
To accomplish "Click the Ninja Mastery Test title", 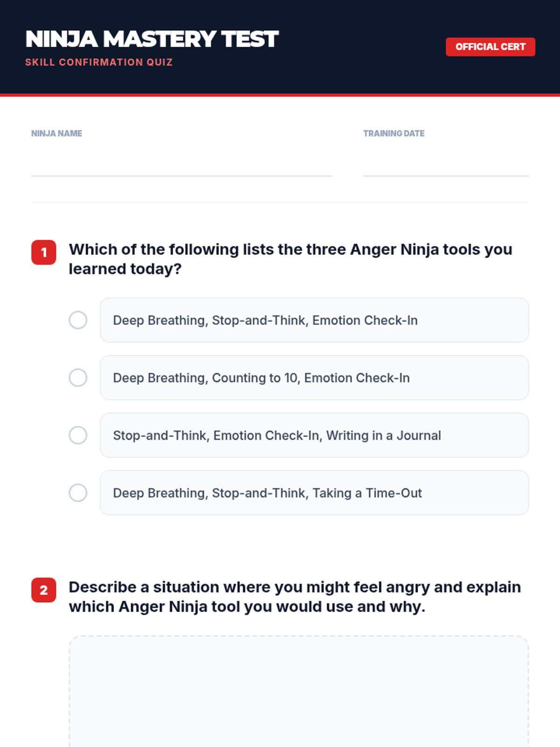I will click(x=152, y=39).
